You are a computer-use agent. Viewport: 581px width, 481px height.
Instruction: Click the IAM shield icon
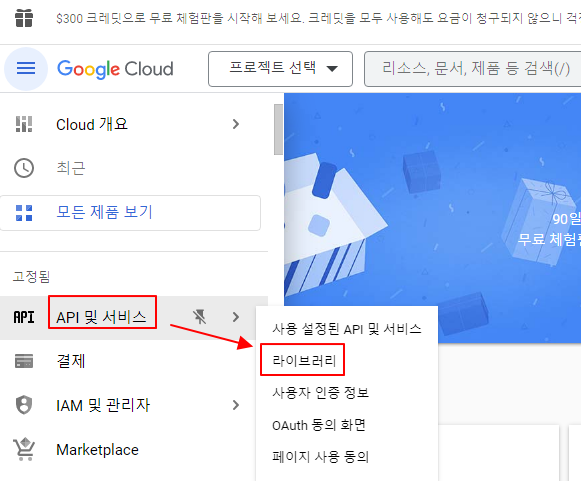pyautogui.click(x=24, y=405)
